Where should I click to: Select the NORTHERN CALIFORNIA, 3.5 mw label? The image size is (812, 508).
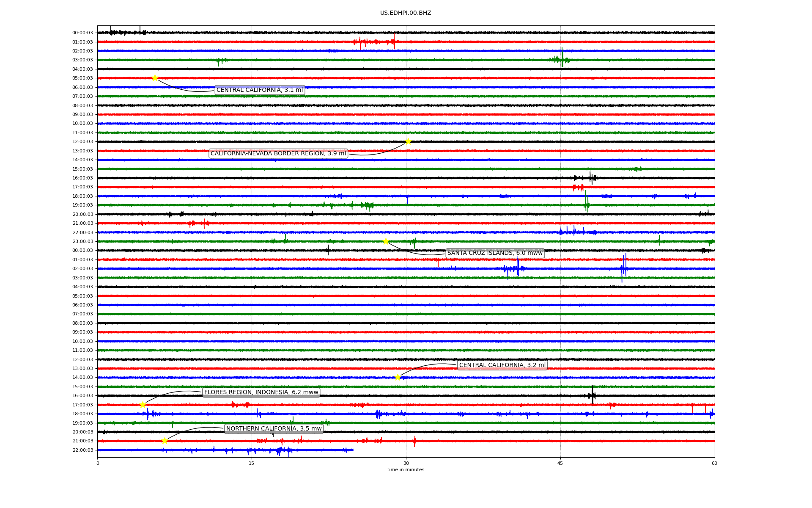(274, 429)
